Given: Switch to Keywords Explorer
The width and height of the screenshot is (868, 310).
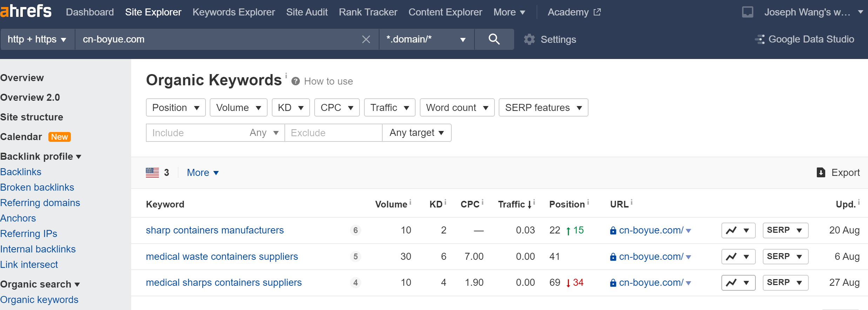Looking at the screenshot, I should [x=234, y=12].
